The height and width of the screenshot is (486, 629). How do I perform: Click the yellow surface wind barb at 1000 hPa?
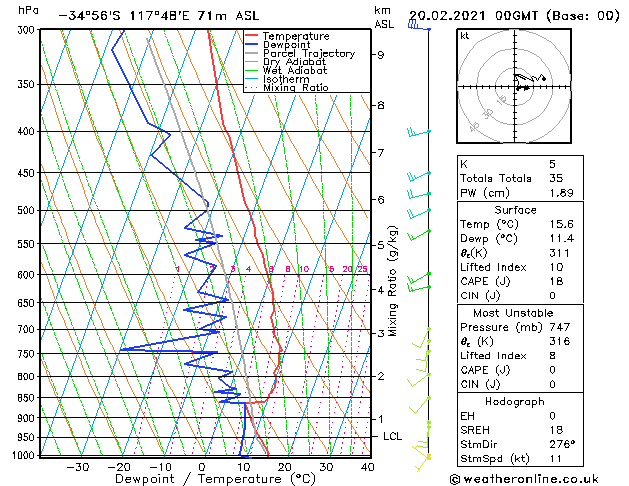point(422,458)
